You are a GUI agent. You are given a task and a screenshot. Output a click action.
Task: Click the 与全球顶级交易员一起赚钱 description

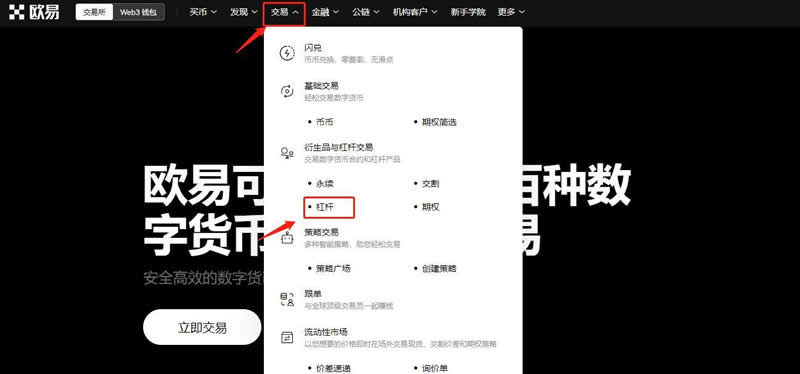point(348,306)
